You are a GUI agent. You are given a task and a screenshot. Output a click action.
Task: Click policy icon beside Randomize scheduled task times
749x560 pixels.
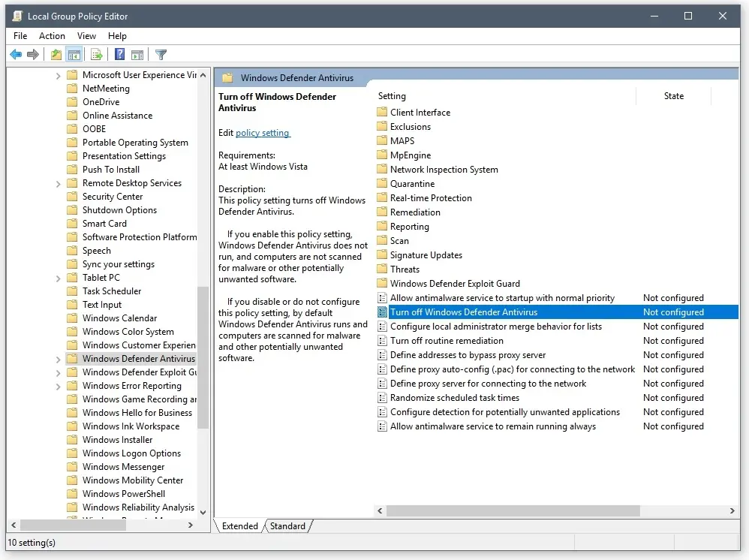(x=382, y=398)
